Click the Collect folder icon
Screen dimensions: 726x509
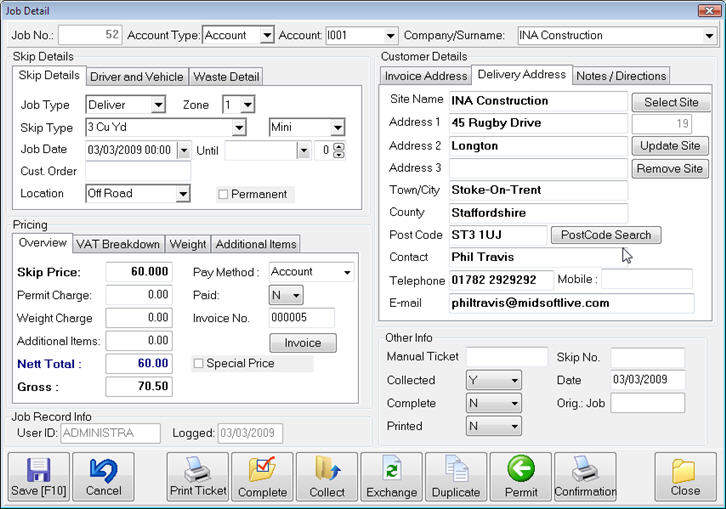(327, 470)
